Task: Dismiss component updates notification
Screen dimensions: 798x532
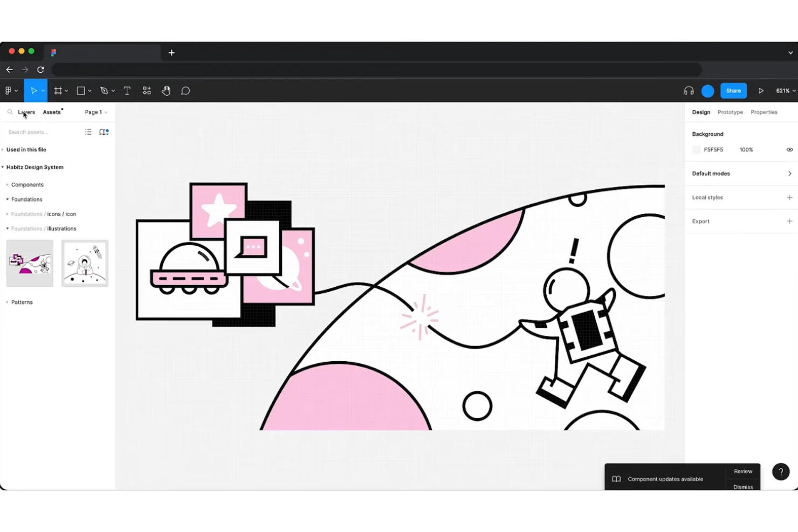Action: pos(743,487)
